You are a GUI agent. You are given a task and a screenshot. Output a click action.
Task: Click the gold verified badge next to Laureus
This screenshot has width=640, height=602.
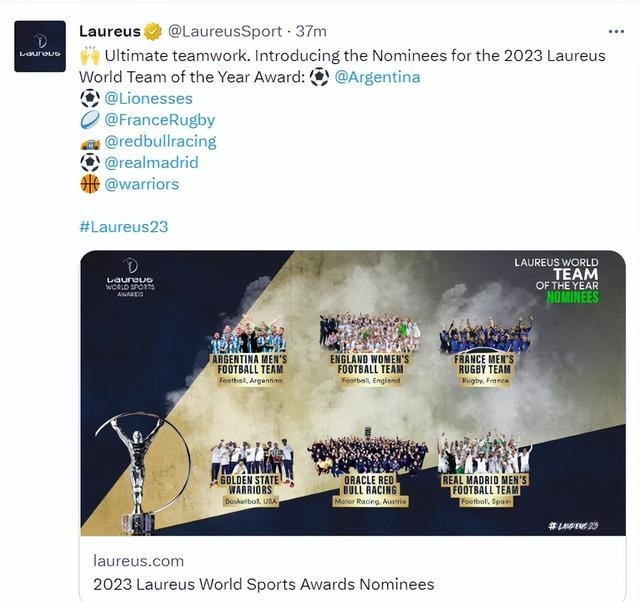click(x=153, y=31)
